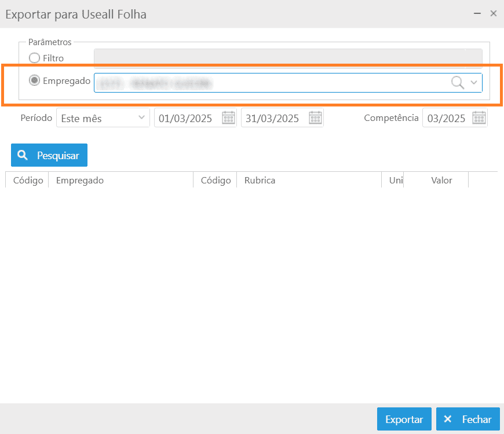Open calendar picker for end date 31/03/2025

tap(315, 118)
